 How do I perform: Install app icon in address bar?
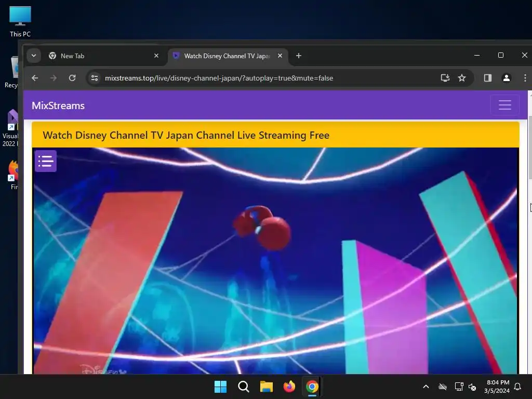coord(445,78)
